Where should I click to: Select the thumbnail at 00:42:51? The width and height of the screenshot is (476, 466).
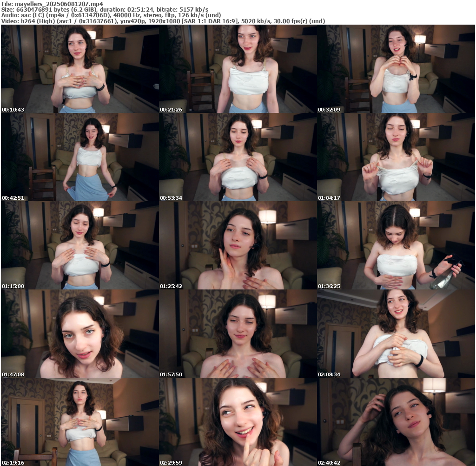tap(80, 157)
